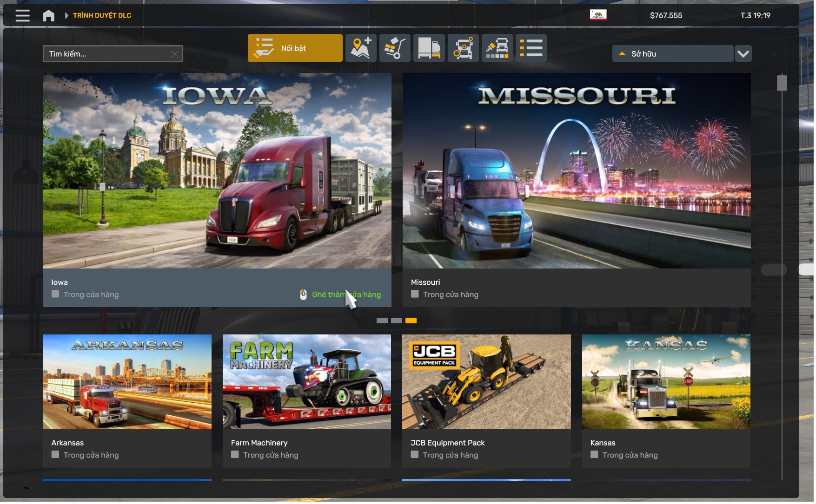
Task: Open the cargo packs category tab
Action: (395, 48)
